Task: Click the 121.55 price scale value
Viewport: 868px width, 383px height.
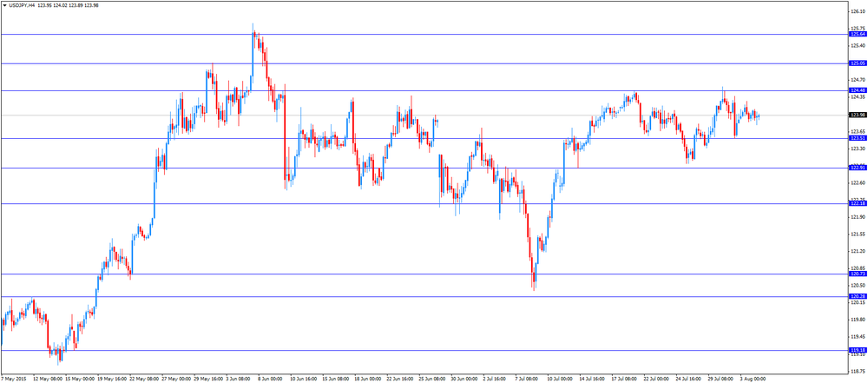Action: click(x=858, y=234)
